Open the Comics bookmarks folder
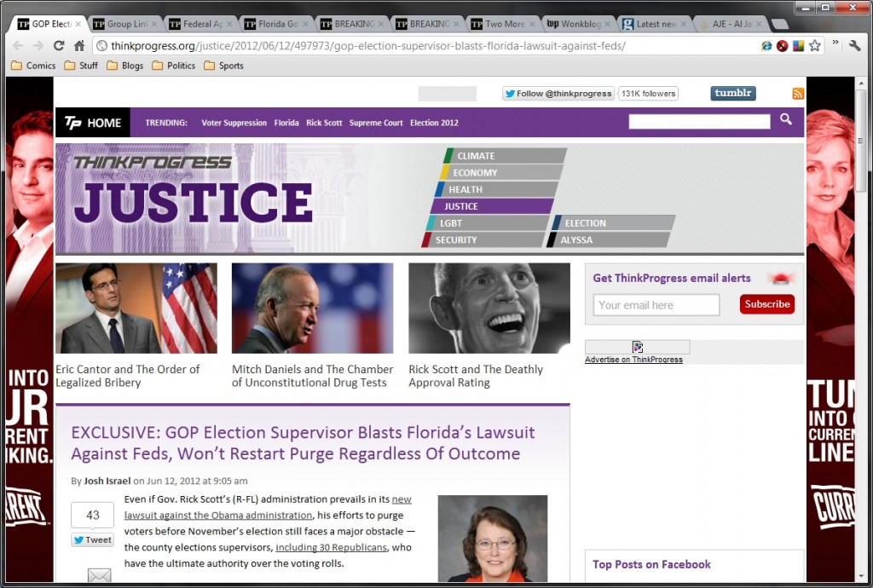The image size is (873, 588). click(x=33, y=66)
